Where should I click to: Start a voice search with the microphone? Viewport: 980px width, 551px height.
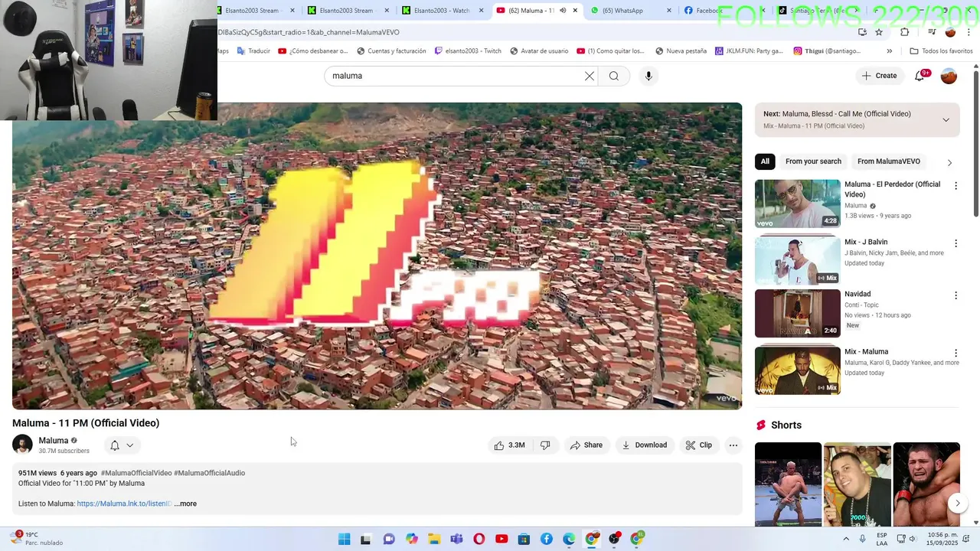pyautogui.click(x=648, y=76)
